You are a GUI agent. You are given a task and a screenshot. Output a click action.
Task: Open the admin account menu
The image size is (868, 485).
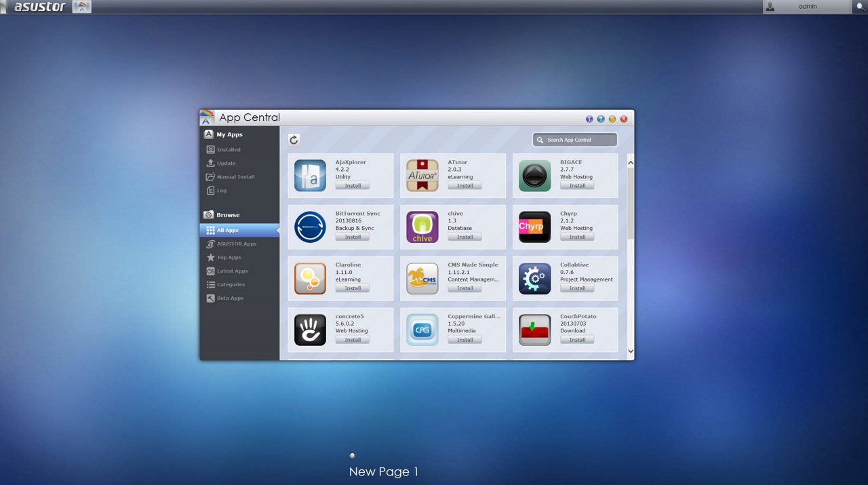tap(806, 7)
